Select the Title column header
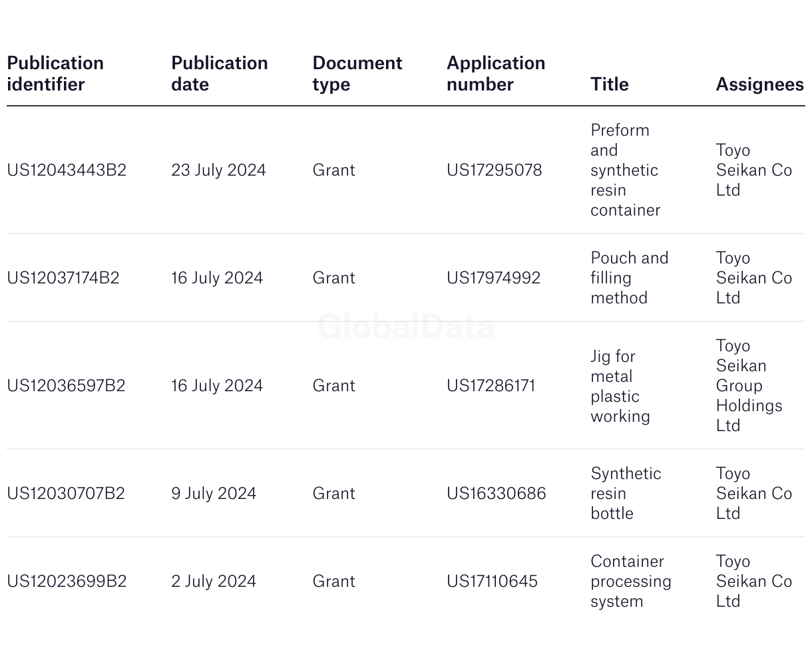 pyautogui.click(x=610, y=84)
